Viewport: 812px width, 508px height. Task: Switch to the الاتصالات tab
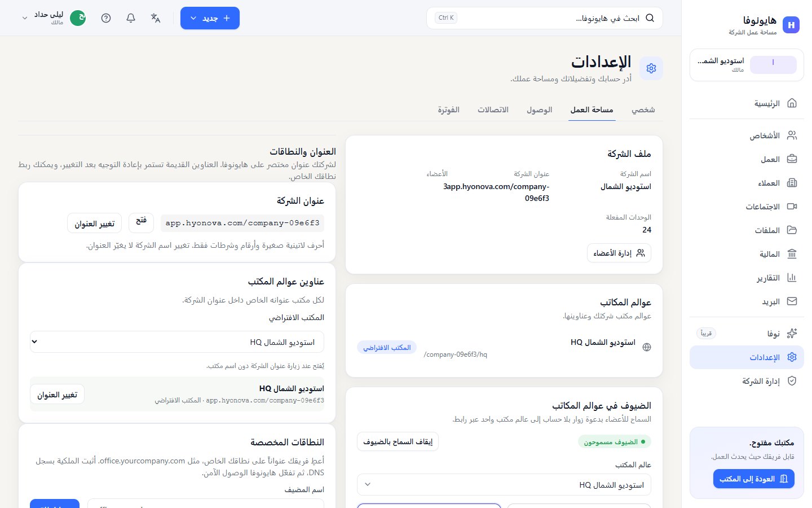click(x=493, y=110)
